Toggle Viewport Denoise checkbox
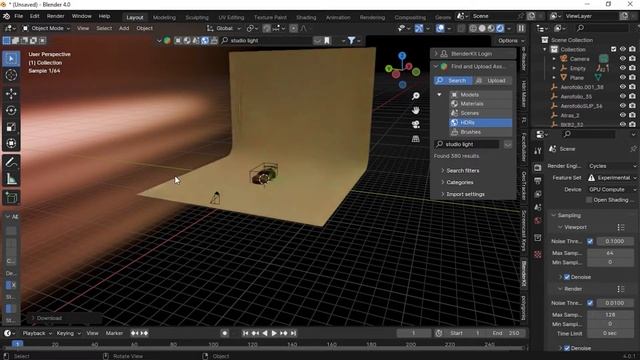The height and width of the screenshot is (360, 640). tap(567, 277)
